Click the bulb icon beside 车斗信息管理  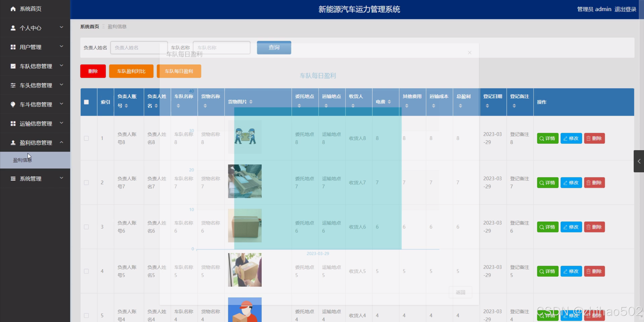(13, 104)
